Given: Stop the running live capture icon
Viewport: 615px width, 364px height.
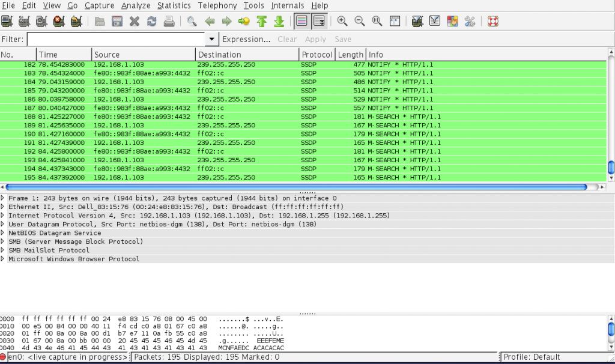Looking at the screenshot, I should click(59, 21).
